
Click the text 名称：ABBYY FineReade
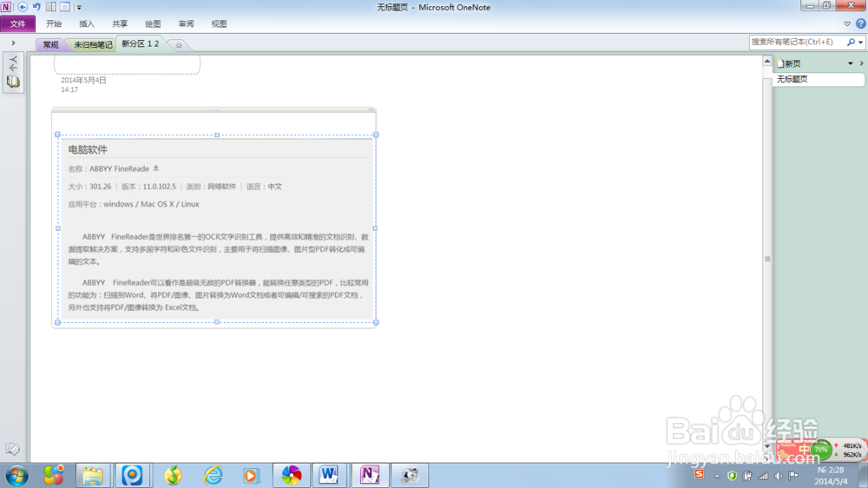tap(108, 169)
